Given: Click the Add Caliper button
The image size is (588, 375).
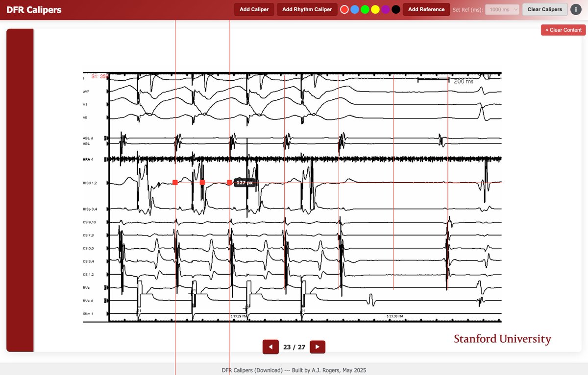Looking at the screenshot, I should click(x=254, y=9).
